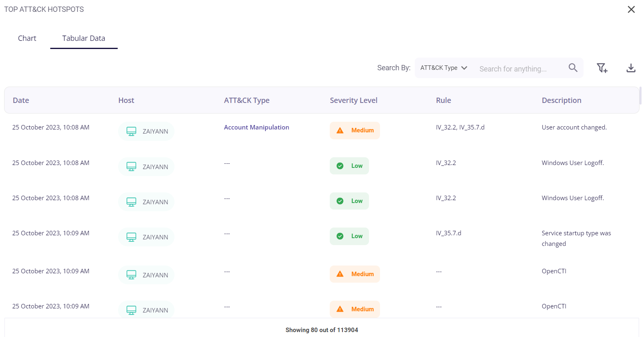Click the Showing 80 out of 113904 label
The width and height of the screenshot is (644, 337).
click(322, 330)
